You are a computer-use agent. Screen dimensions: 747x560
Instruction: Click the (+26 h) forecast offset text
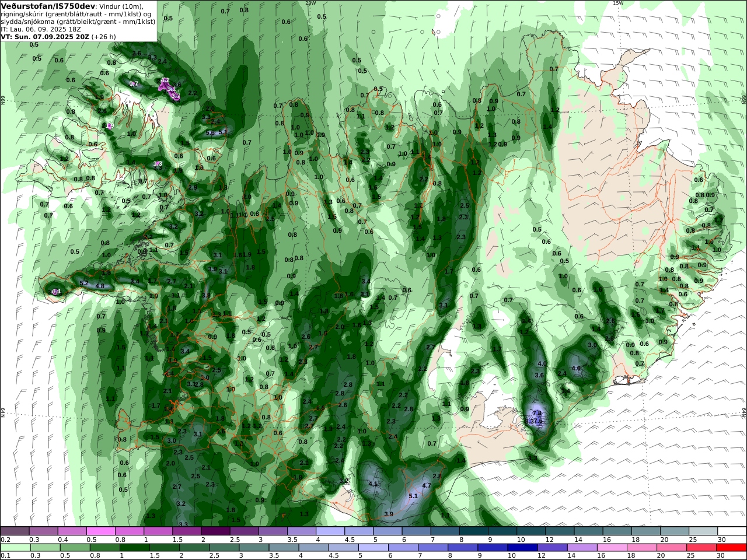(103, 36)
